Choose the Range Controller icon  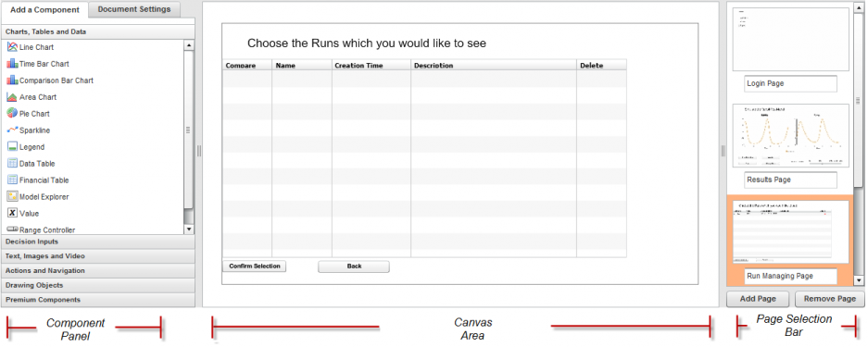point(12,229)
